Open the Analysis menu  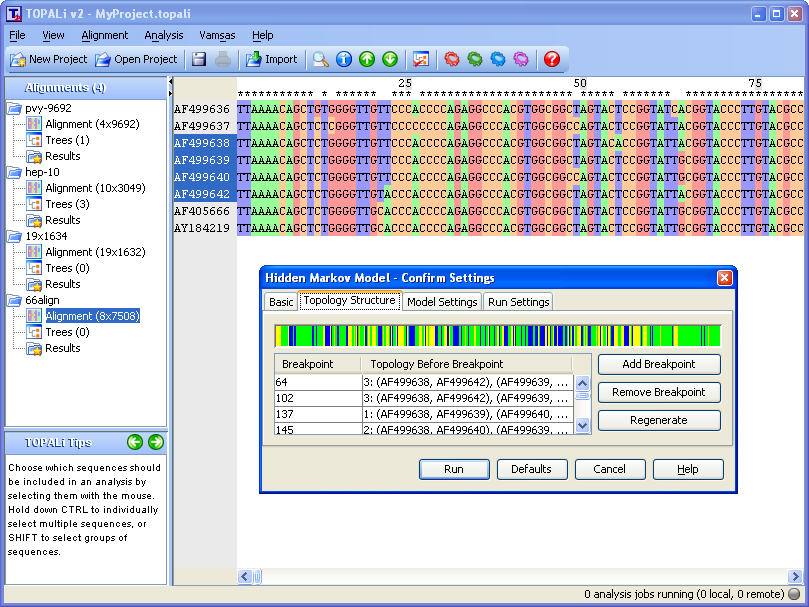(x=164, y=35)
